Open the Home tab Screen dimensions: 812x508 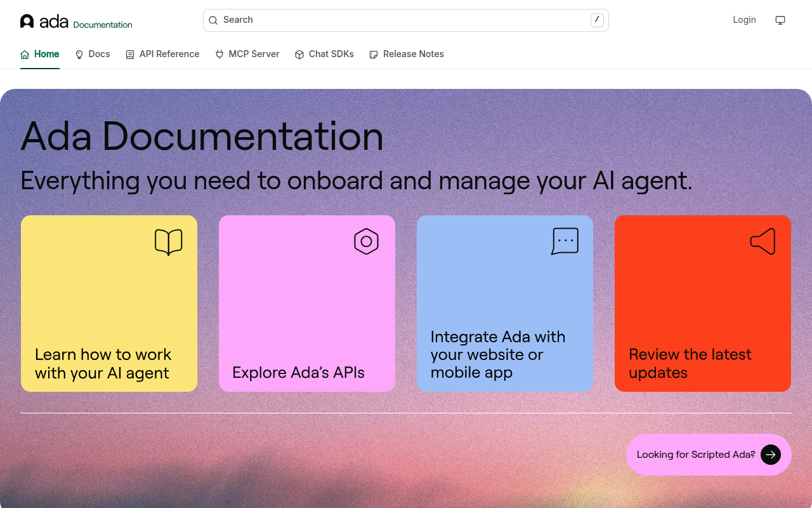[40, 55]
